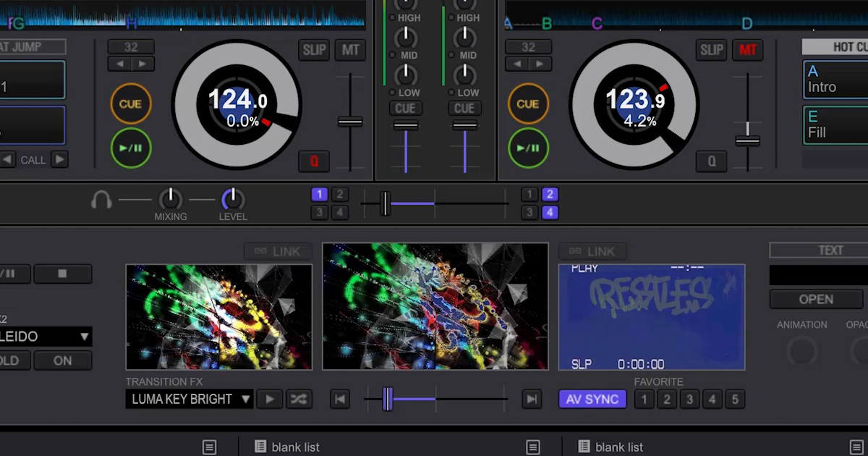Click the left blank list icon
Viewport: 868px width, 456px height.
(x=260, y=447)
